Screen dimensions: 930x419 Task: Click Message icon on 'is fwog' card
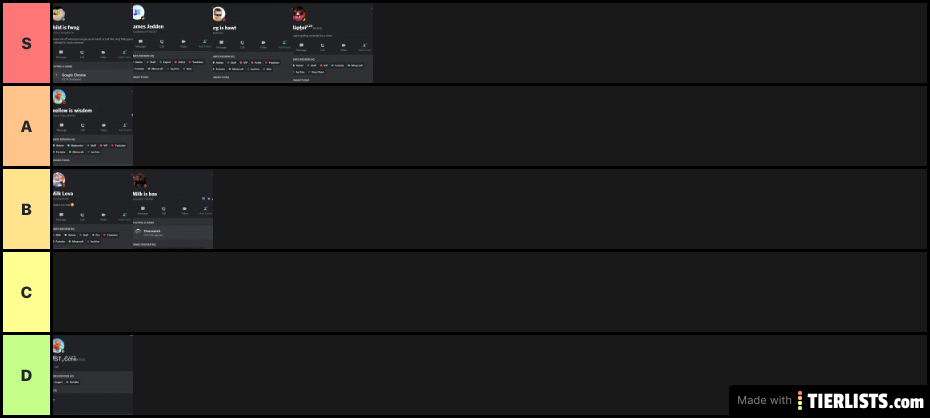(60, 53)
